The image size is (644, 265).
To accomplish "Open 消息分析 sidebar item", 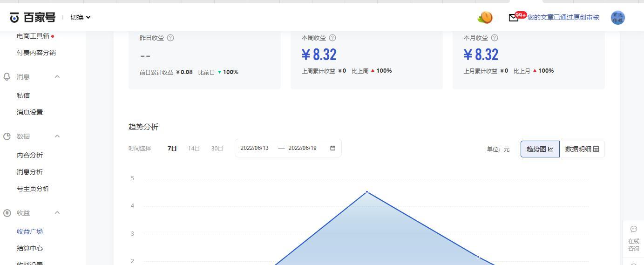I will tap(30, 172).
